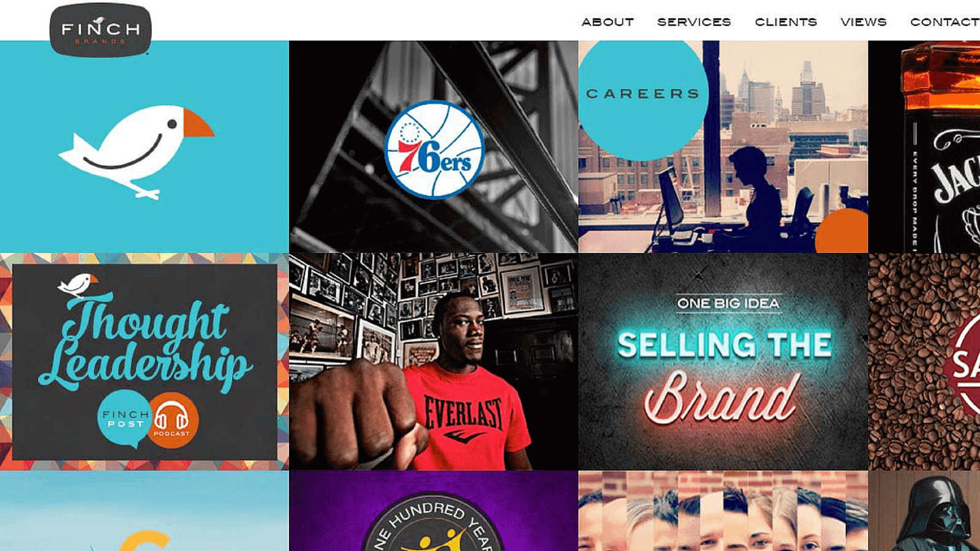
Task: Click the Finch Post speech bubble icon
Action: point(124,419)
